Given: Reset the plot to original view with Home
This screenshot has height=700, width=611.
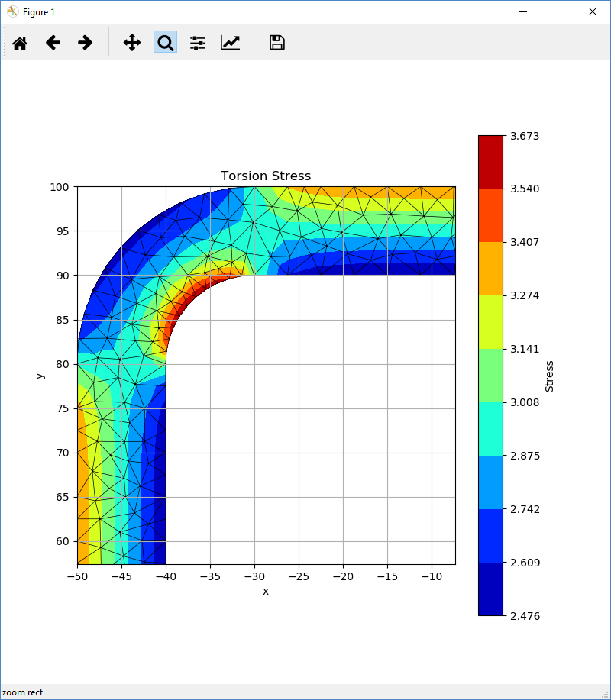Looking at the screenshot, I should (x=20, y=43).
